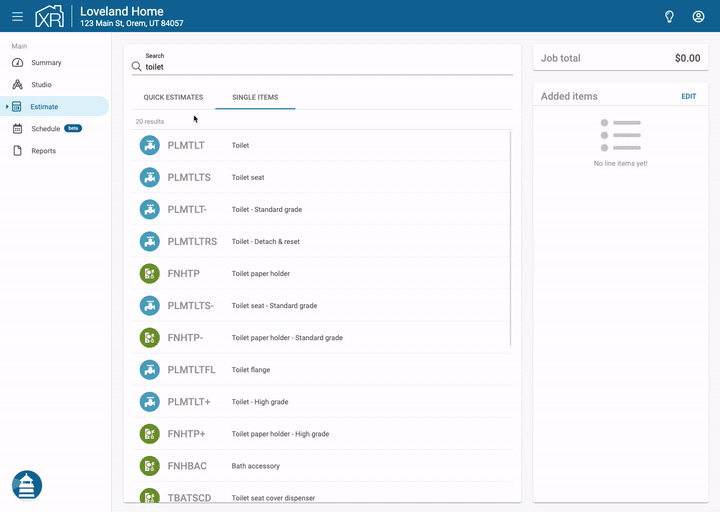Click the XR house logo
The height and width of the screenshot is (512, 720).
pyautogui.click(x=50, y=16)
